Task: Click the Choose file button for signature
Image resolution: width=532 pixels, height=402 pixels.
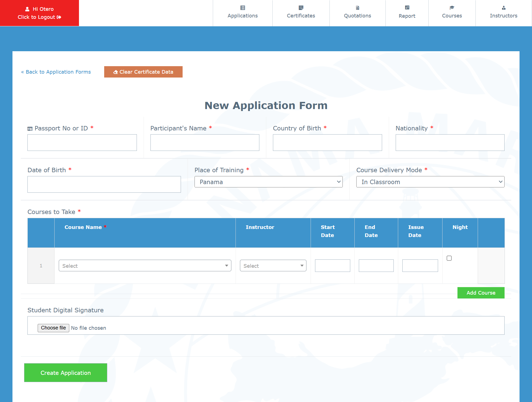Action: click(53, 328)
